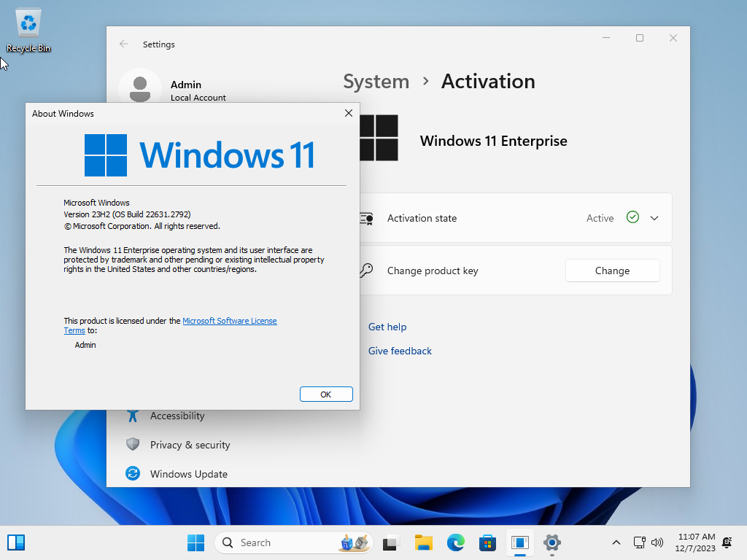The height and width of the screenshot is (560, 747).
Task: Click the 'Change product key' label
Action: (433, 271)
